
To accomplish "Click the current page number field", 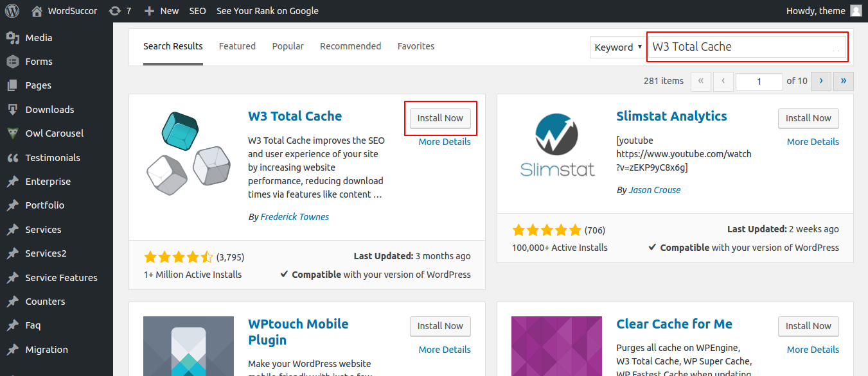I will point(759,81).
